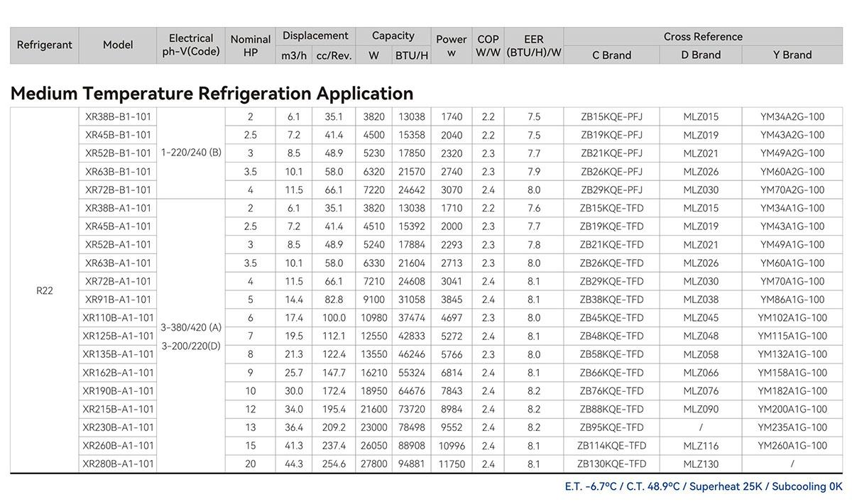Image resolution: width=852 pixels, height=504 pixels.
Task: Click model XR45B-A1-101
Action: [118, 226]
